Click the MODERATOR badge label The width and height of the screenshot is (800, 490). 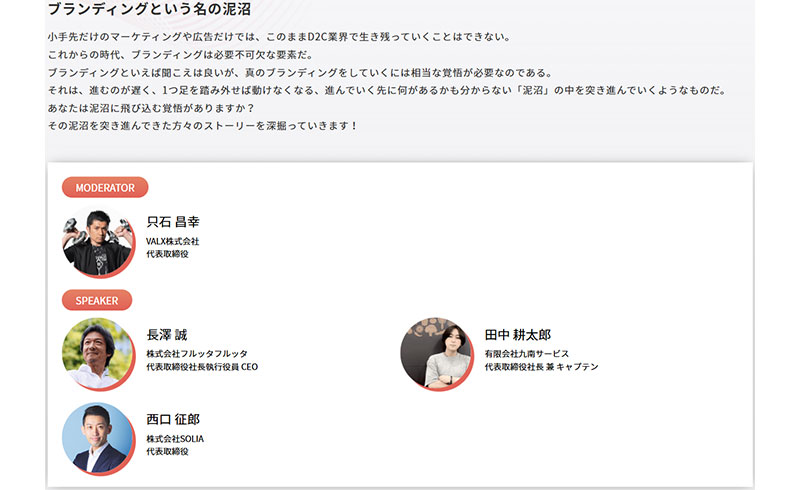[105, 187]
